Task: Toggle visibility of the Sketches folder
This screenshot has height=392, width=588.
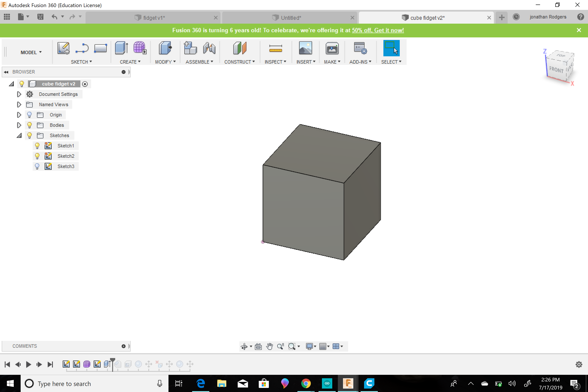Action: click(29, 135)
